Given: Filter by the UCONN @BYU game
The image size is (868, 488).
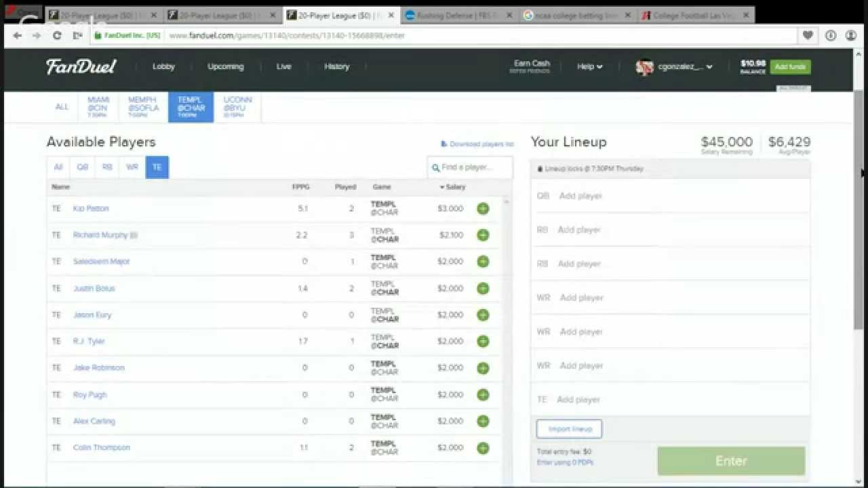Looking at the screenshot, I should pyautogui.click(x=237, y=107).
